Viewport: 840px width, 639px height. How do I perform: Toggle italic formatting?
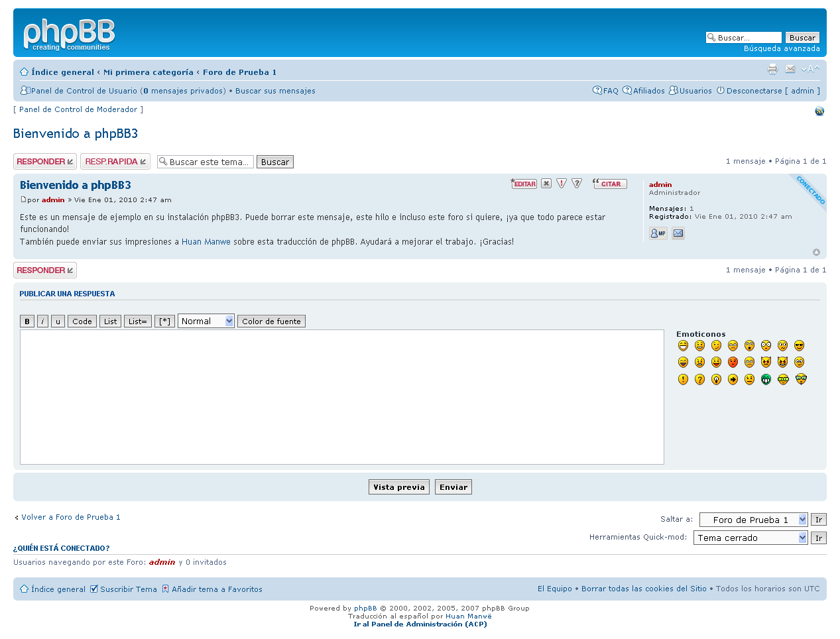pyautogui.click(x=42, y=321)
